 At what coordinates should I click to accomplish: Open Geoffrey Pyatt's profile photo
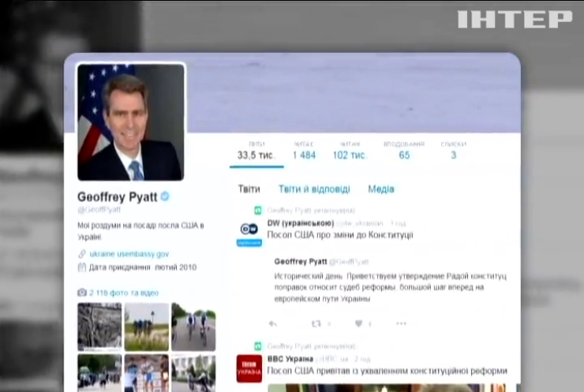[131, 122]
